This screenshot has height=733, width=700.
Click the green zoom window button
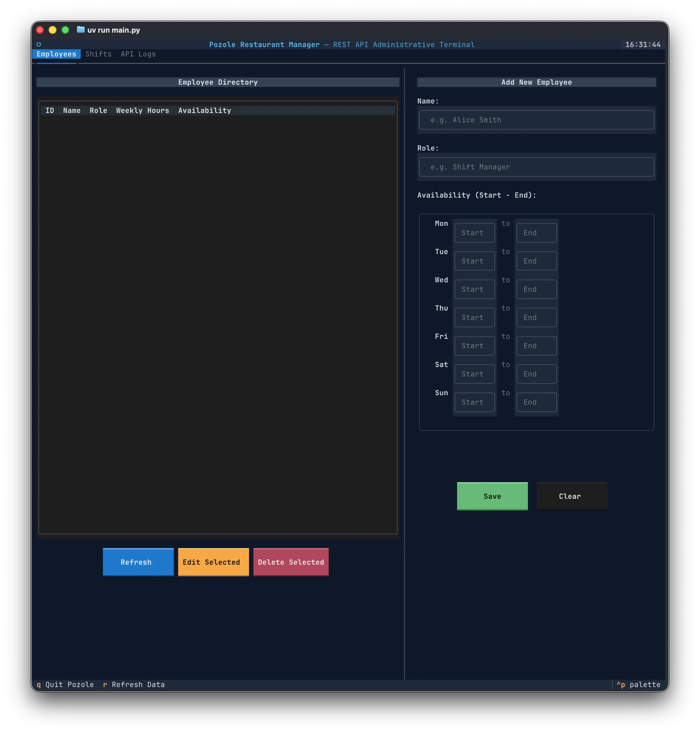coord(65,30)
